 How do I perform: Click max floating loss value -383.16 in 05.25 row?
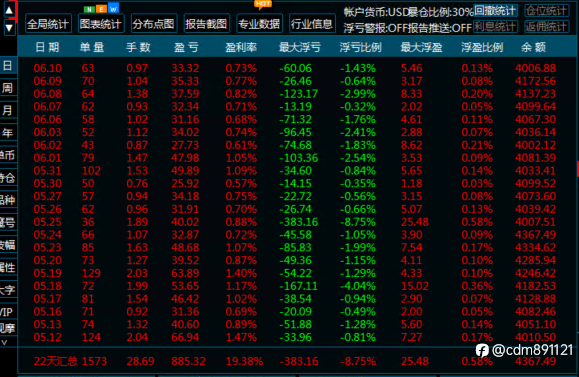coord(298,222)
